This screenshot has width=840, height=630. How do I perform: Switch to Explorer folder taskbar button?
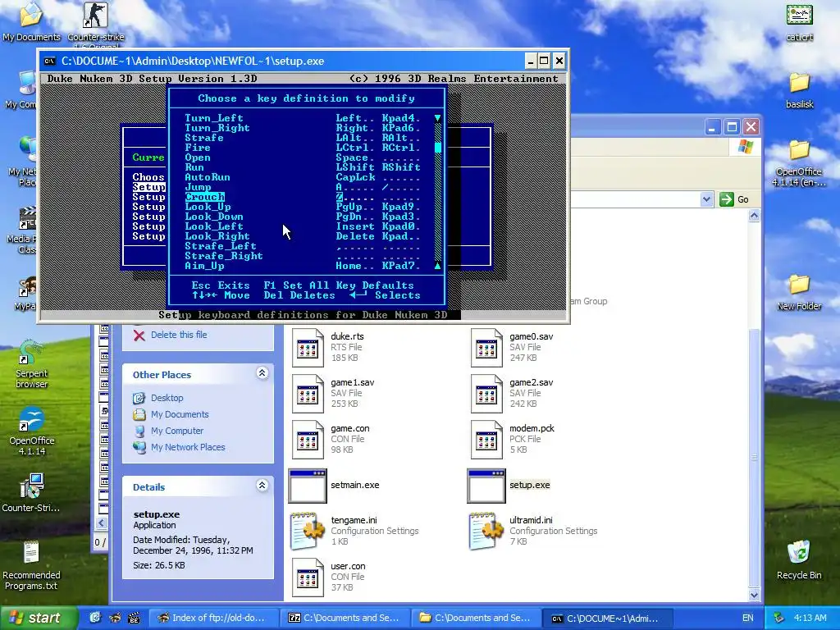click(477, 618)
